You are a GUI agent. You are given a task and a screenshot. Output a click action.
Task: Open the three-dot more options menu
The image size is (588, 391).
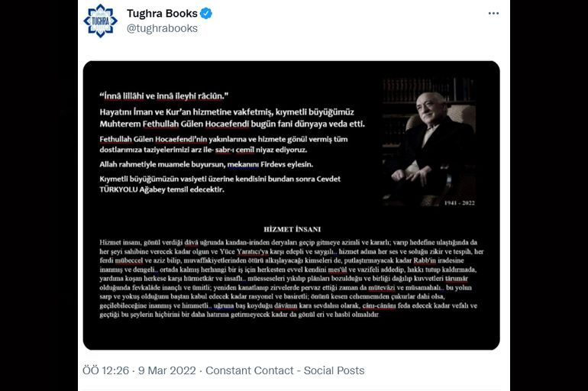(493, 14)
